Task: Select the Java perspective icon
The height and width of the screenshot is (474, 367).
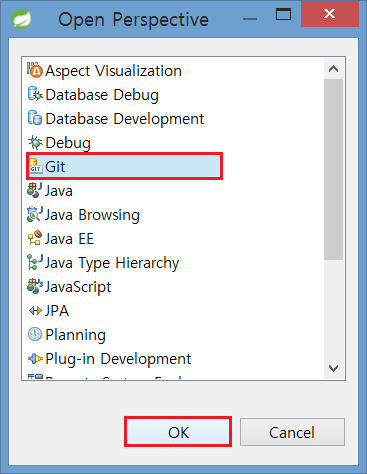Action: click(x=35, y=190)
